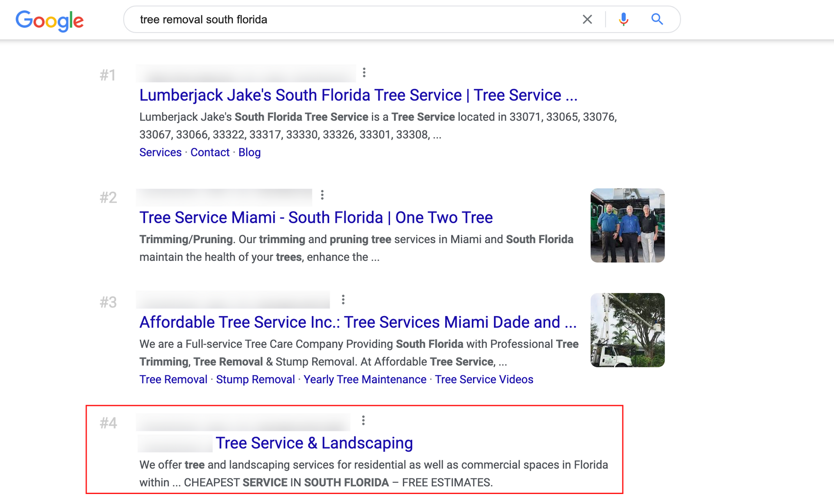
Task: Open the three-dot menu on result #2
Action: pyautogui.click(x=322, y=195)
